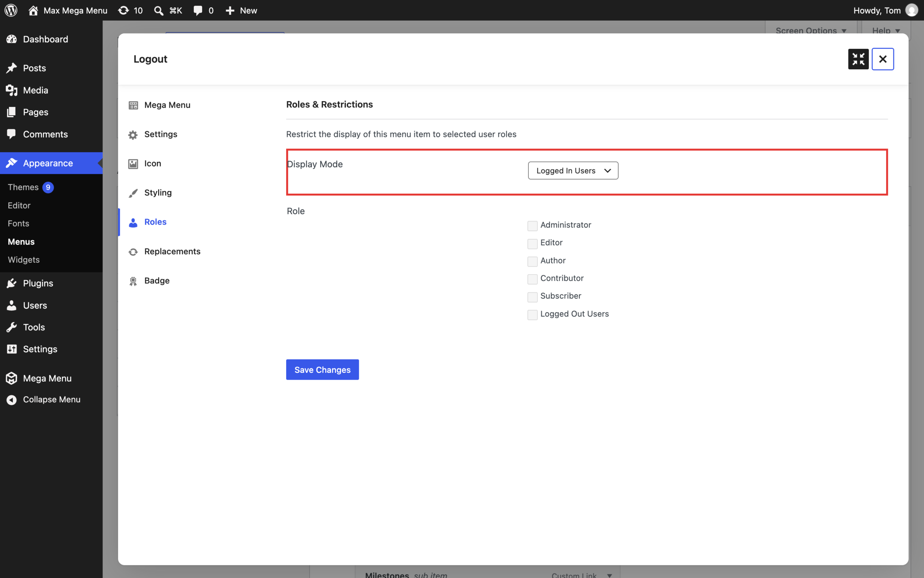Image resolution: width=924 pixels, height=578 pixels.
Task: Click the image icon beside Icon tab
Action: click(133, 164)
